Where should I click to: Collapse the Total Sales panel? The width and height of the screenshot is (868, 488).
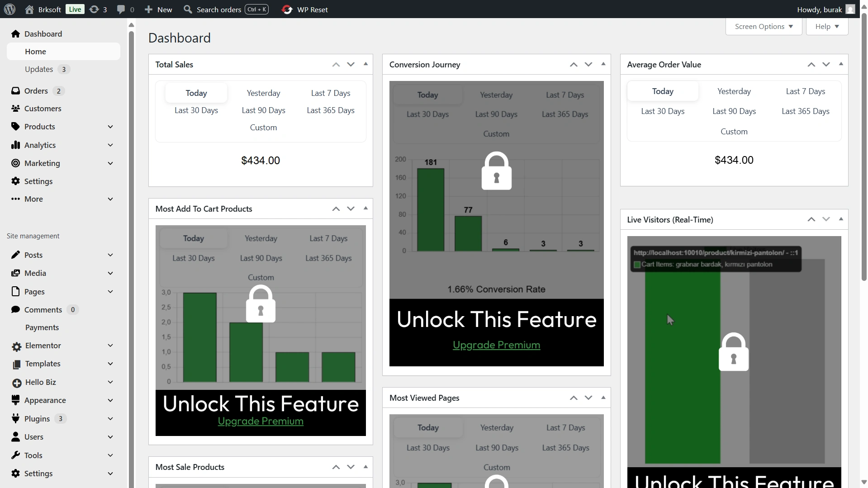pos(365,64)
